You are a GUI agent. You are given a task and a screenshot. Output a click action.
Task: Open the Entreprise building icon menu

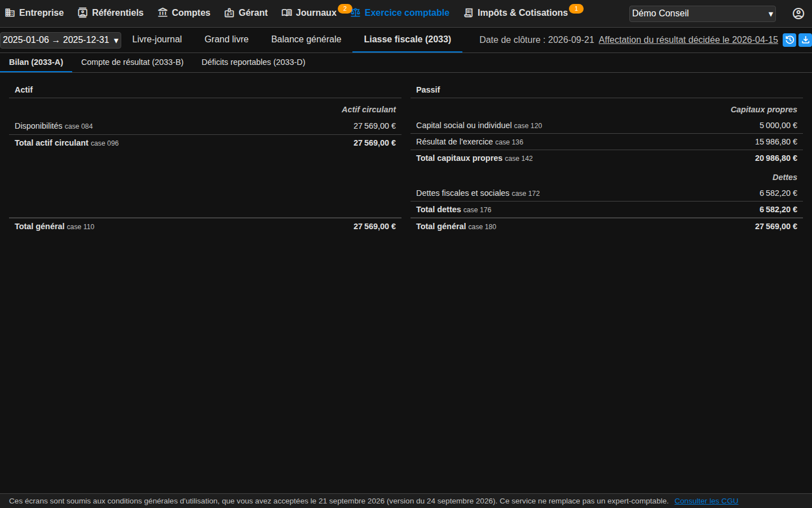[10, 13]
